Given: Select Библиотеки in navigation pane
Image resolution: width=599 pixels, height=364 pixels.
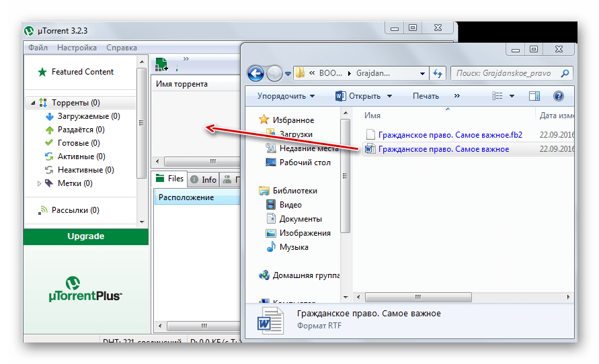Looking at the screenshot, I should (288, 191).
